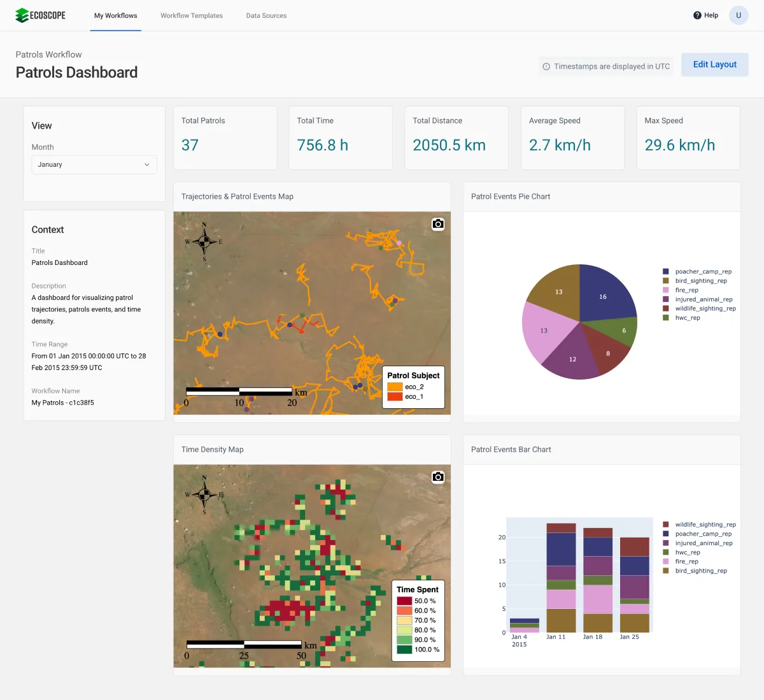Click the Ecoscope logo
Image resolution: width=764 pixels, height=700 pixels.
tap(40, 15)
